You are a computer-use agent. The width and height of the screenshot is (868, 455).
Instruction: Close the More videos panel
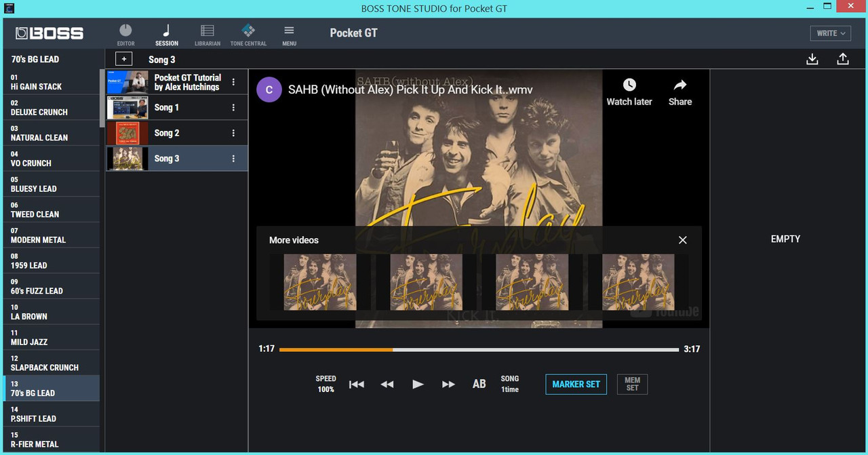pyautogui.click(x=683, y=240)
